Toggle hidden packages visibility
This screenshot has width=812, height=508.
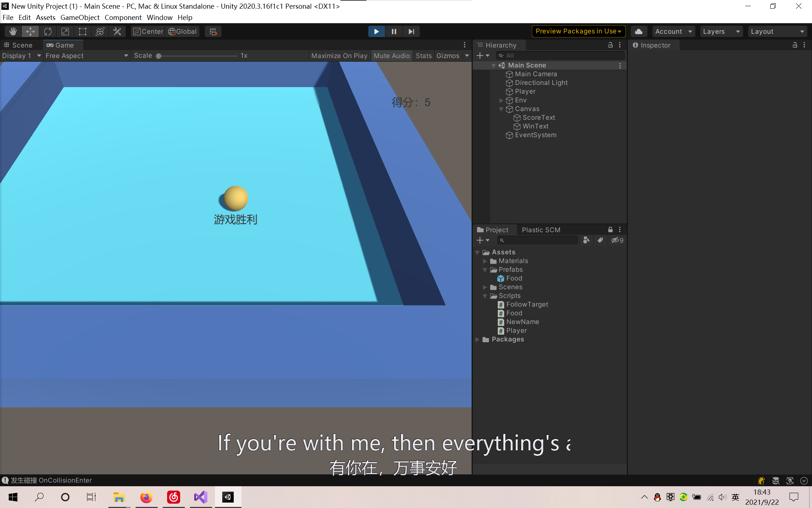click(617, 240)
